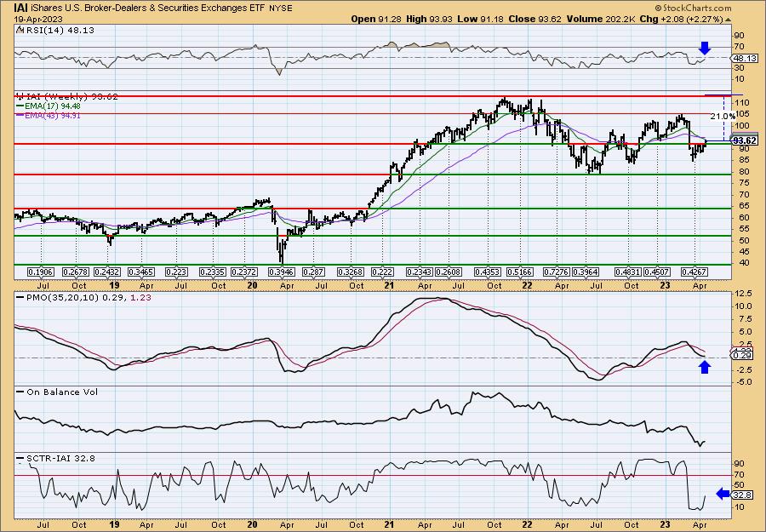This screenshot has width=766, height=532.
Task: Click the EMA(17) 94.48 legend text
Action: (x=52, y=106)
